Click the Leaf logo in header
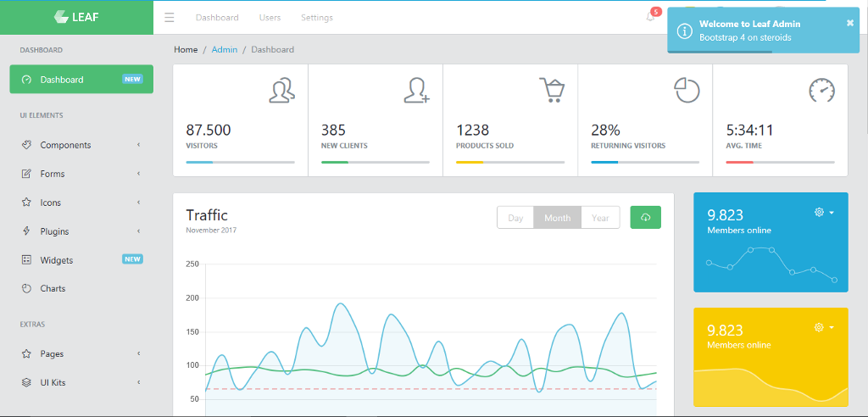868x417 pixels. tap(76, 17)
